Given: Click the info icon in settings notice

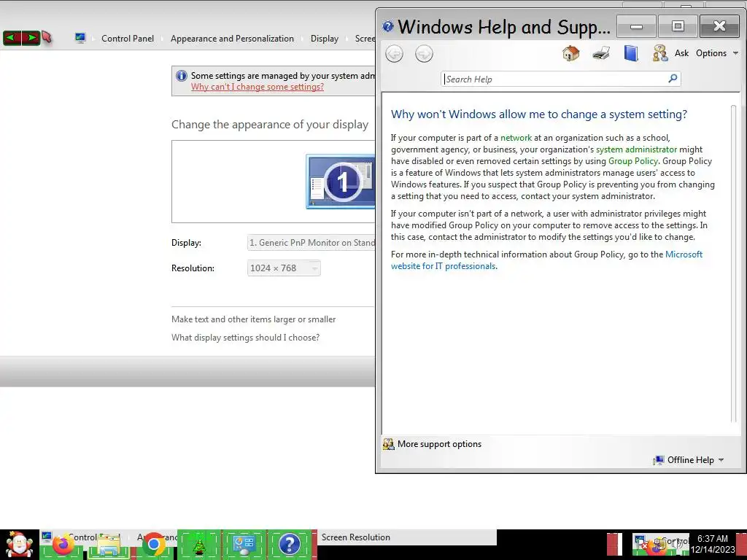Looking at the screenshot, I should pos(182,76).
